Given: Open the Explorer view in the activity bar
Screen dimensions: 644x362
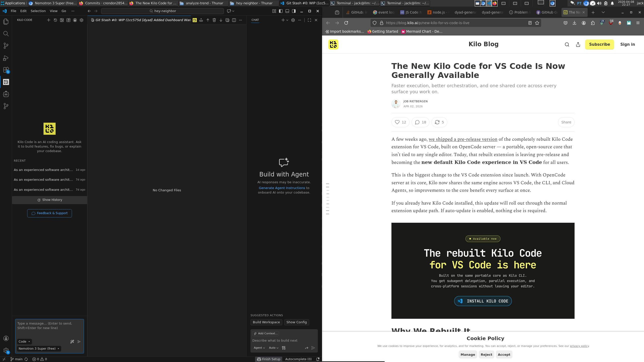Looking at the screenshot, I should point(6,22).
